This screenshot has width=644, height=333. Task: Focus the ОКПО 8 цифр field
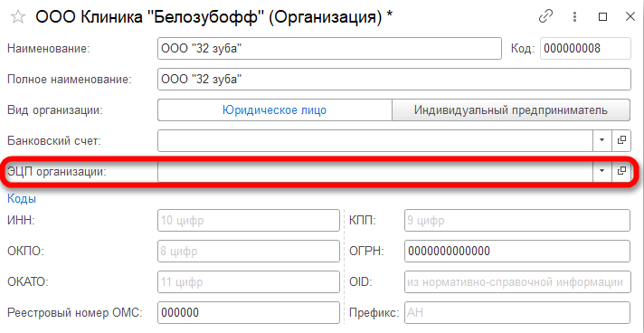(249, 252)
